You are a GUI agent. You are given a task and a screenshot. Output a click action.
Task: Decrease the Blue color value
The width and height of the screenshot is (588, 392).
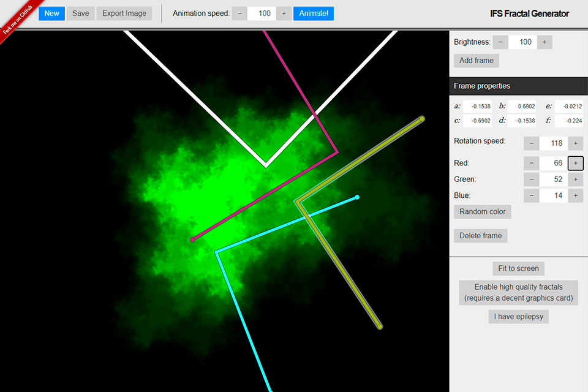(531, 195)
